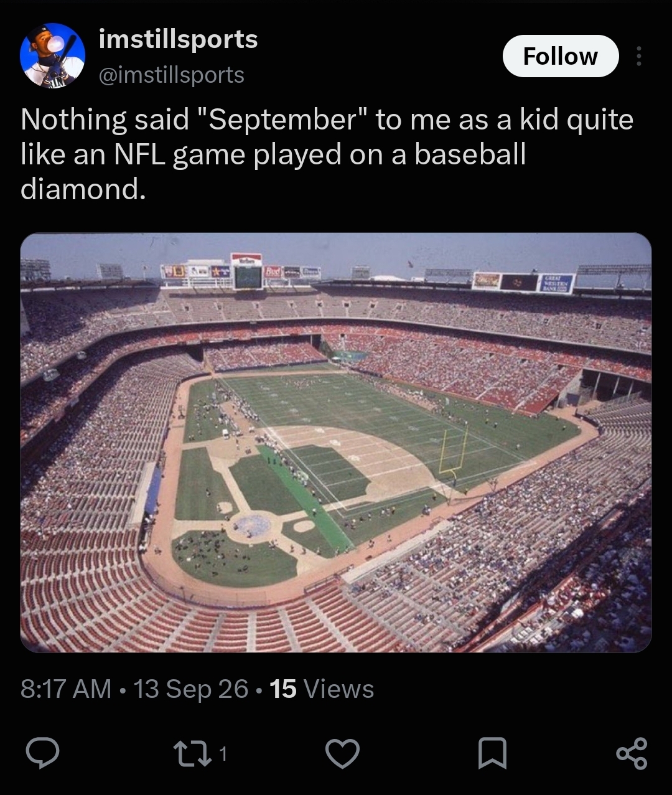672x795 pixels.
Task: Click the 13 Sep 26 date
Action: pos(191,689)
